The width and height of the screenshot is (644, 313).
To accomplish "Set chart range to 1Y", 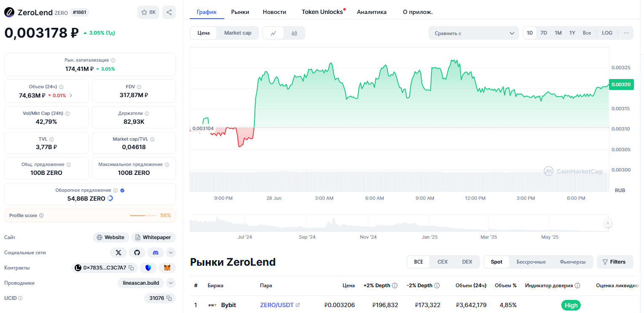I will 572,33.
